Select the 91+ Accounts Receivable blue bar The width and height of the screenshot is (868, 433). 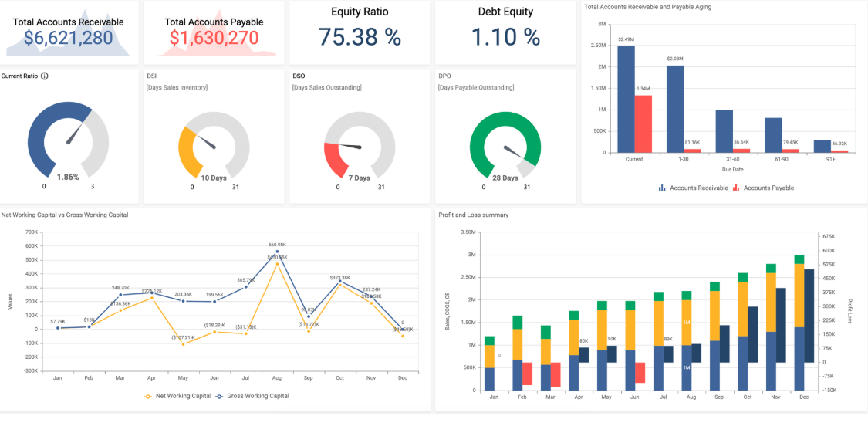pos(822,146)
